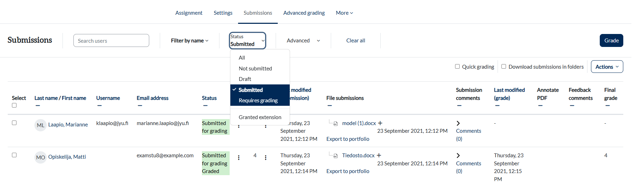Screen dimensions: 644x186
Task: Click the Clear all link
Action: tap(356, 41)
